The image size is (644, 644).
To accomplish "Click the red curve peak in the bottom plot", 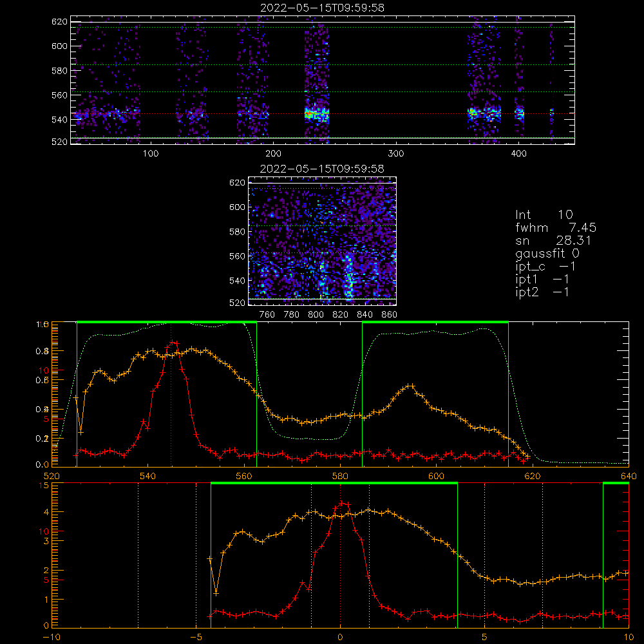I will pos(341,503).
